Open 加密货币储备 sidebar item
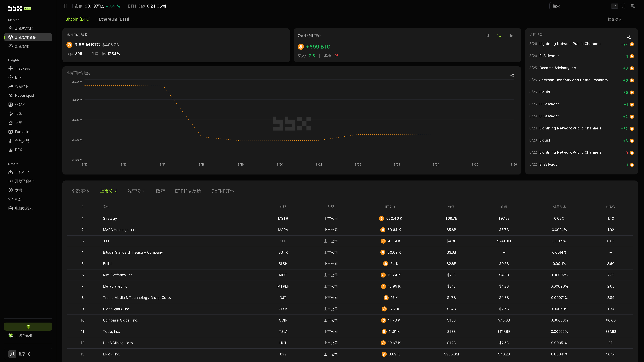 point(28,37)
